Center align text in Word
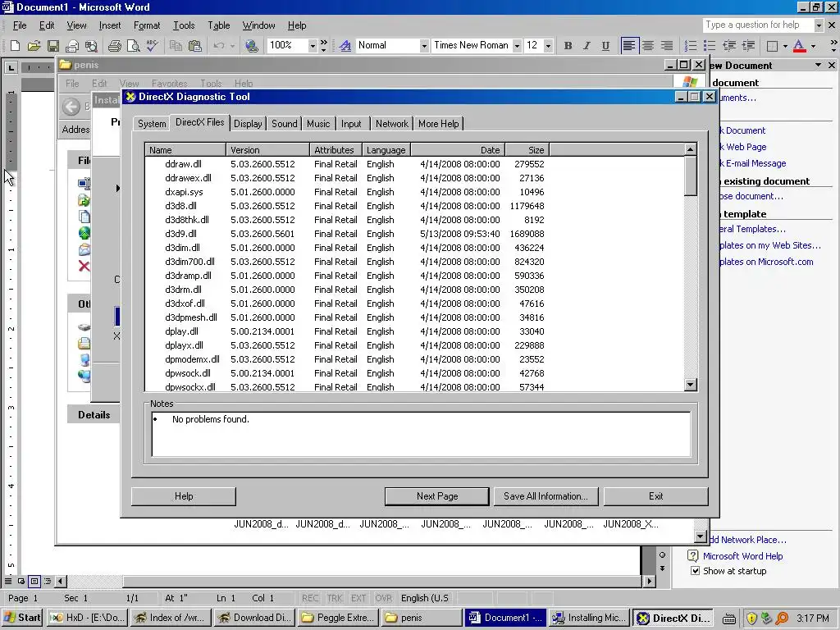The height and width of the screenshot is (630, 840). tap(648, 46)
